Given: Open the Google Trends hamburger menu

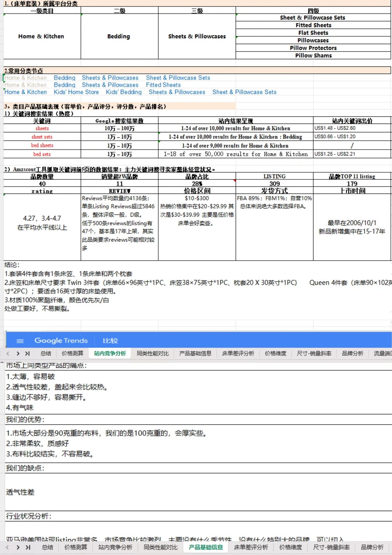Looking at the screenshot, I should (20, 341).
